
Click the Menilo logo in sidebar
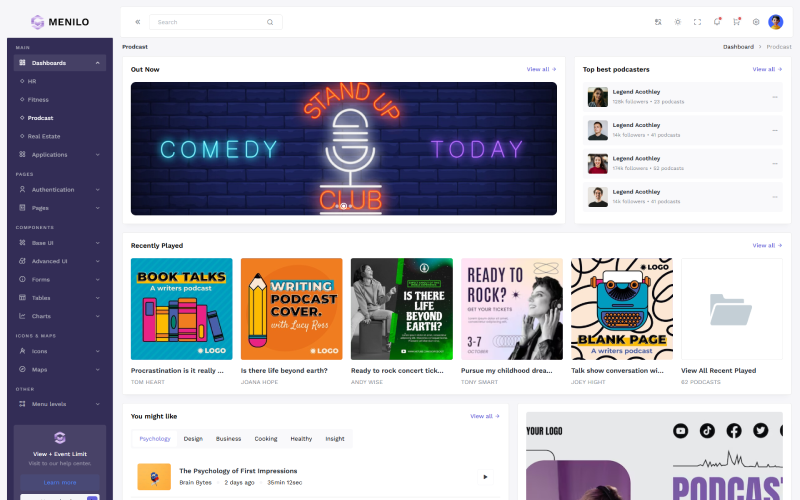pos(60,22)
